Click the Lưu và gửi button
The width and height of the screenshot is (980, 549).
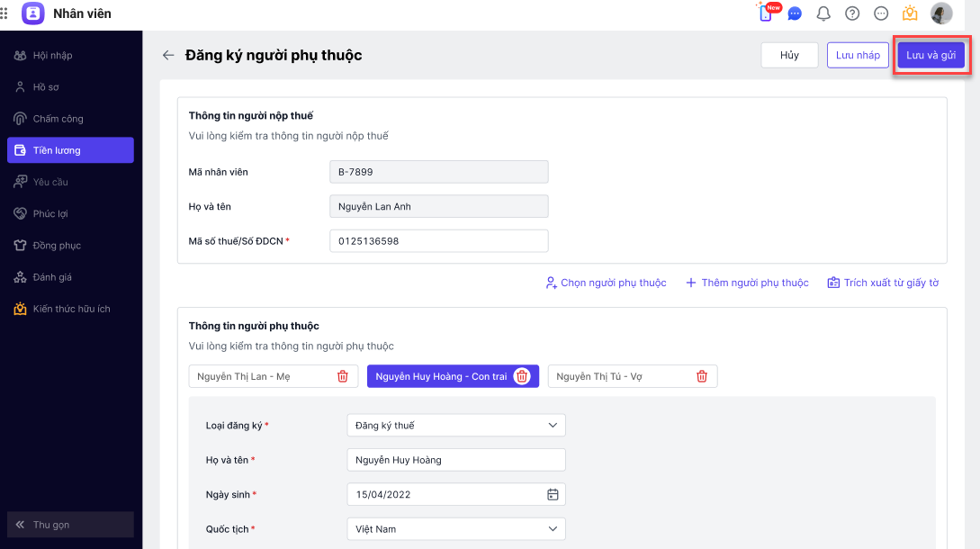tap(931, 55)
